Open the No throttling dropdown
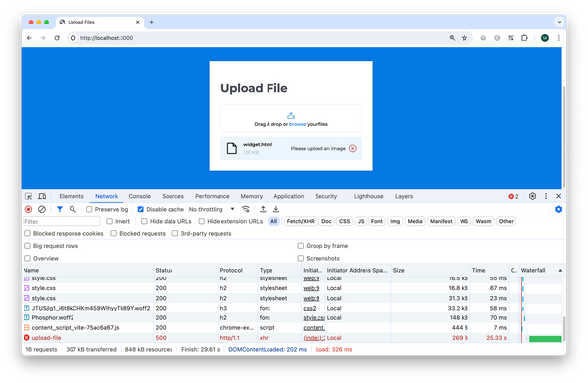 click(x=212, y=209)
